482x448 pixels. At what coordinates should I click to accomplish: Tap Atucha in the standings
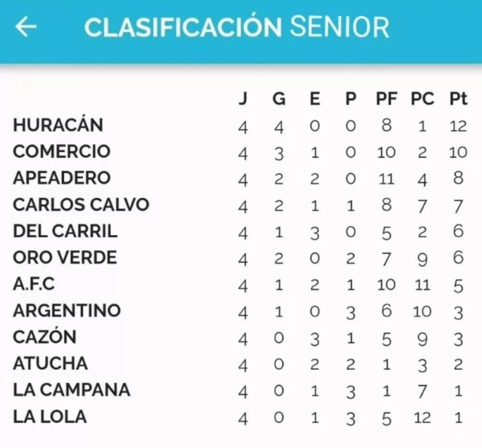(50, 363)
